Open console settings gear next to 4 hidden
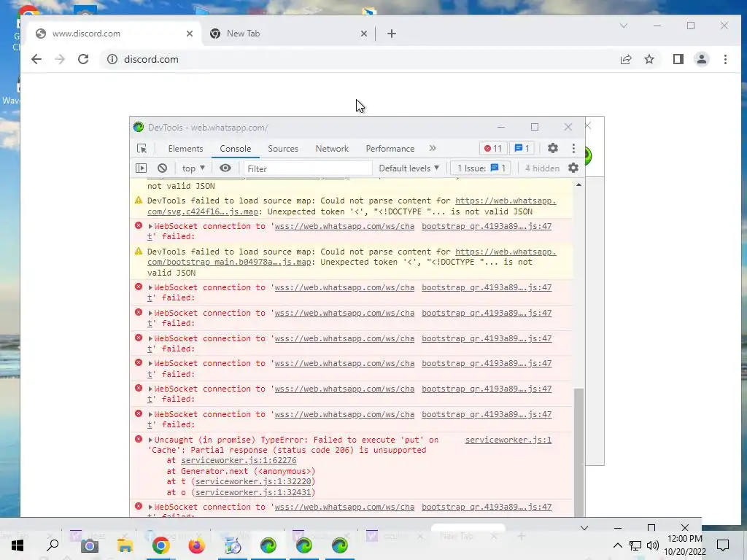Image resolution: width=747 pixels, height=560 pixels. (573, 168)
